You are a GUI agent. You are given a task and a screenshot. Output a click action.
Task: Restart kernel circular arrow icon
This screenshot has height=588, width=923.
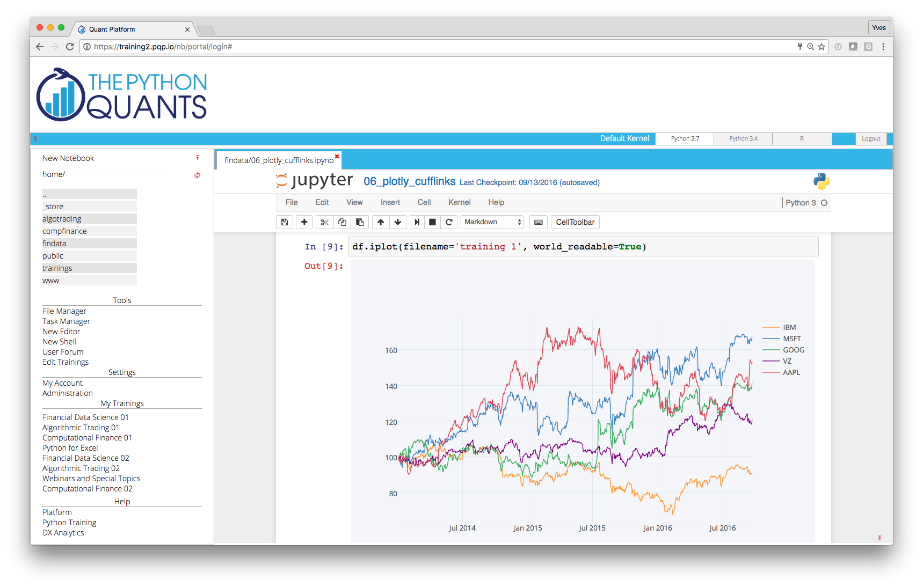pyautogui.click(x=449, y=222)
